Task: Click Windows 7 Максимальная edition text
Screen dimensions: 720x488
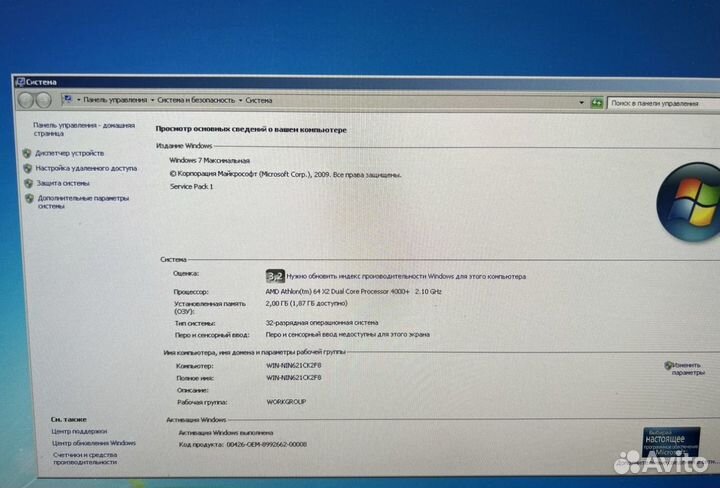Action: [209, 160]
